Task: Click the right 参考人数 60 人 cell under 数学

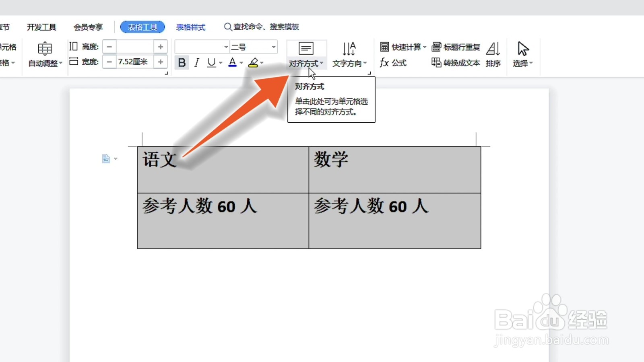Action: click(395, 221)
